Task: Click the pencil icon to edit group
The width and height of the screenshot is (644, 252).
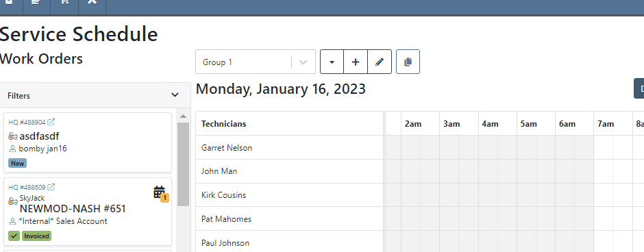Action: (x=380, y=62)
